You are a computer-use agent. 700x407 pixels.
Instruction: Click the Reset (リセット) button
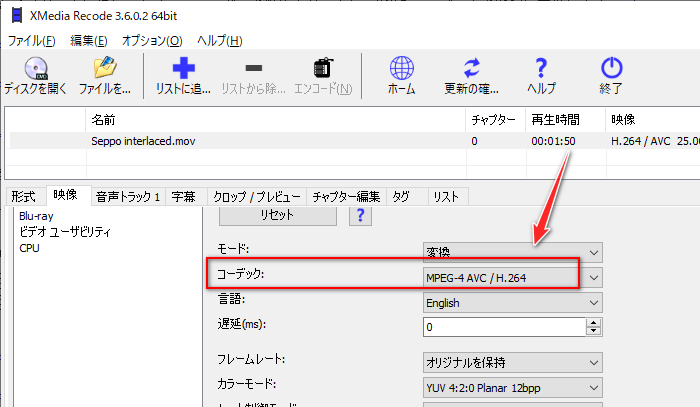pos(277,215)
